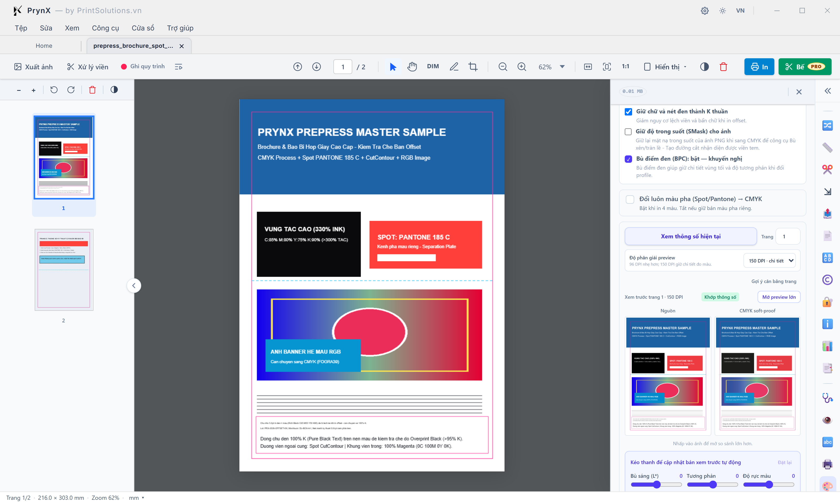Click Mở preview lớn button

[x=779, y=297]
